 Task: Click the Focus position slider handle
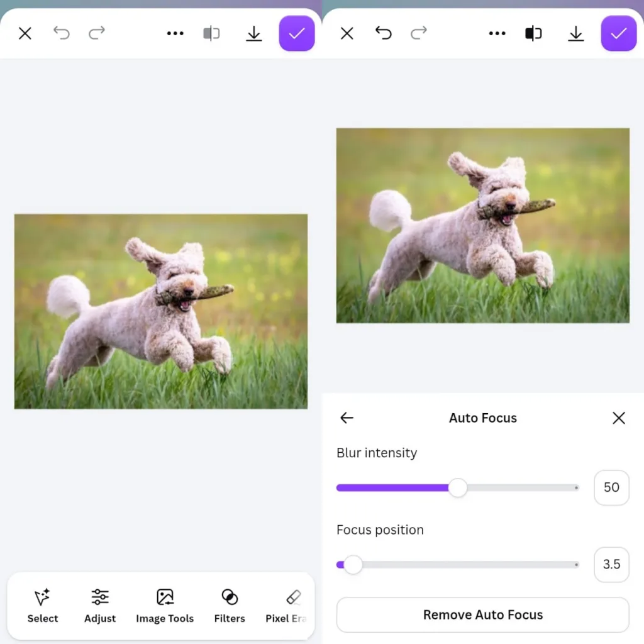[353, 565]
